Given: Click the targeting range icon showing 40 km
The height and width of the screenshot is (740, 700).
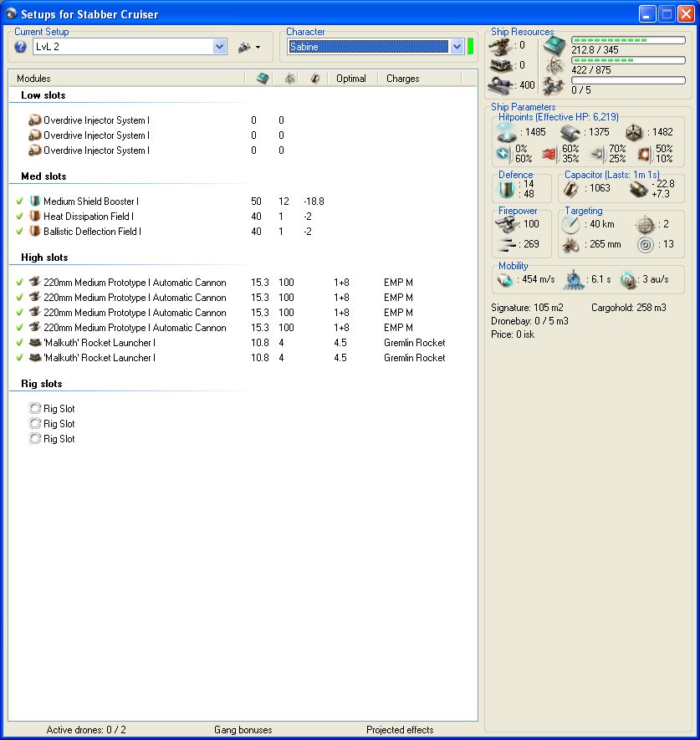Looking at the screenshot, I should (x=570, y=225).
